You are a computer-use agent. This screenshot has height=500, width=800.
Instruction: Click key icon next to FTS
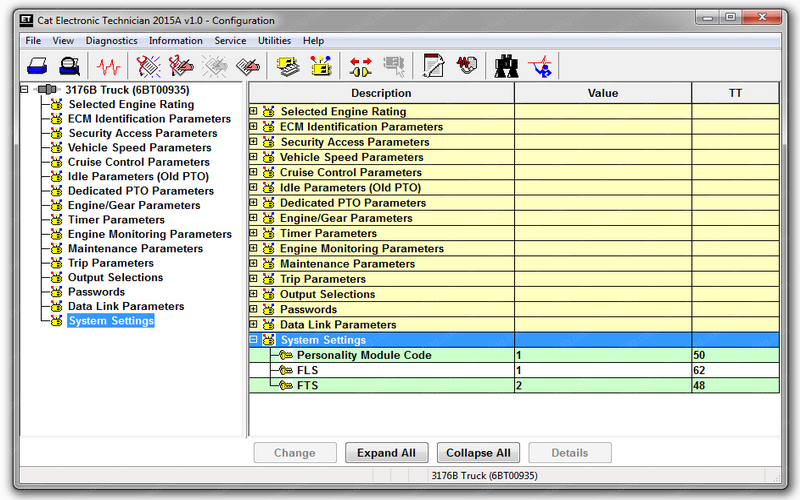(x=286, y=386)
